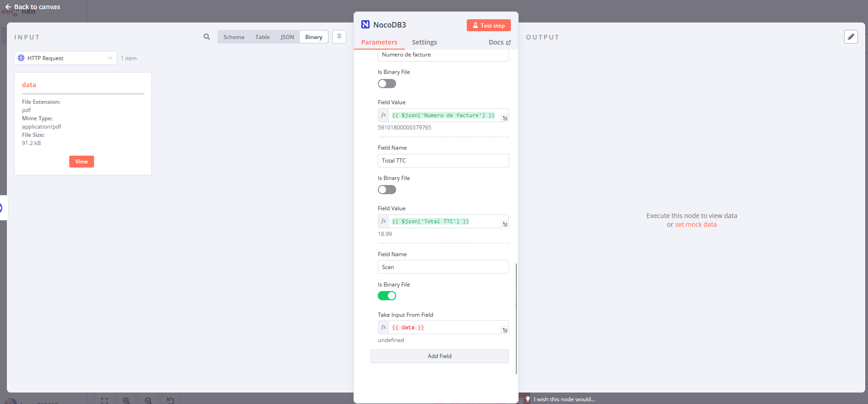Click the edit output pencil icon
The width and height of the screenshot is (868, 404).
point(851,37)
